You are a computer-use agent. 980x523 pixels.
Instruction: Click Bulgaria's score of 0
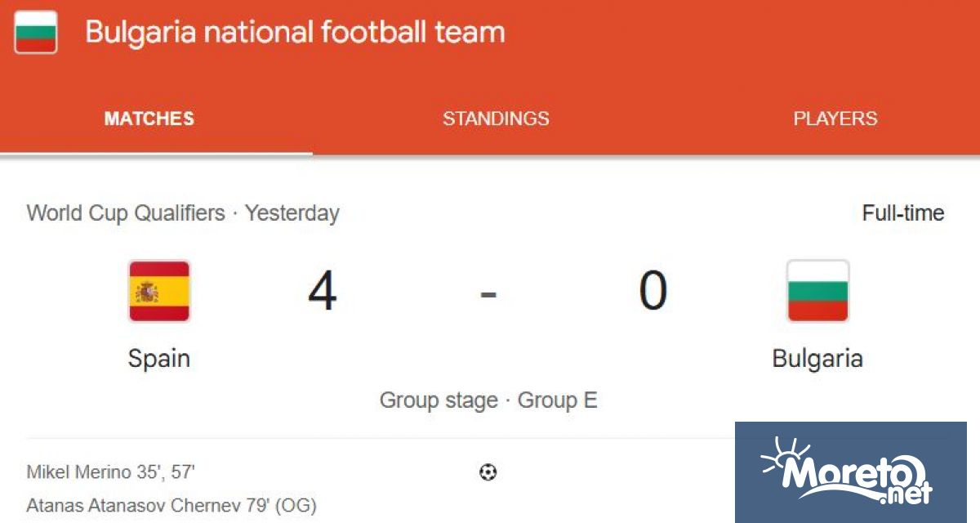tap(653, 291)
